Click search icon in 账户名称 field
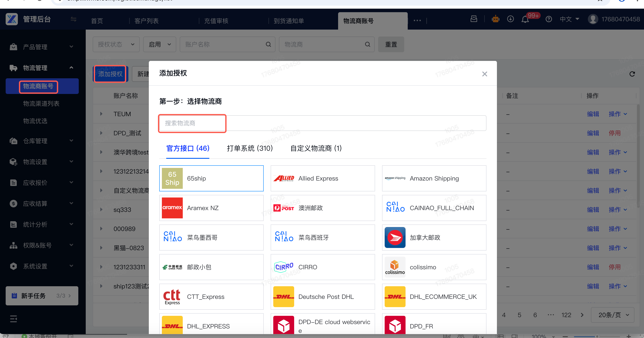Screen dimensions: 644x338 click(x=268, y=45)
